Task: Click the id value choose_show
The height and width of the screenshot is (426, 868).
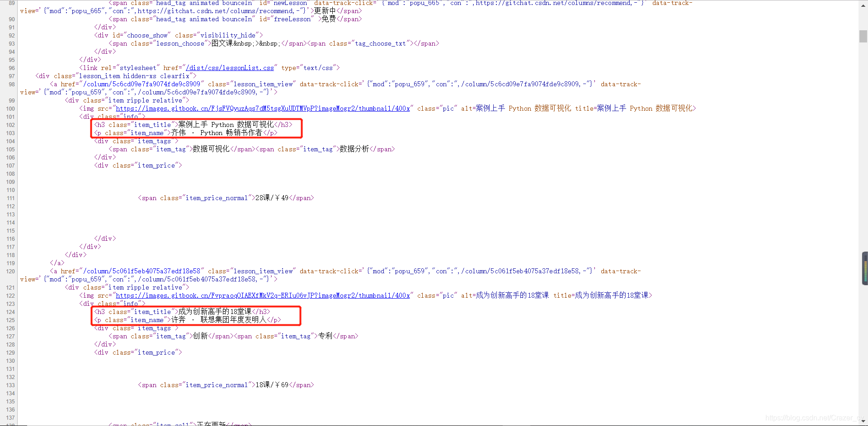Action: pos(147,35)
